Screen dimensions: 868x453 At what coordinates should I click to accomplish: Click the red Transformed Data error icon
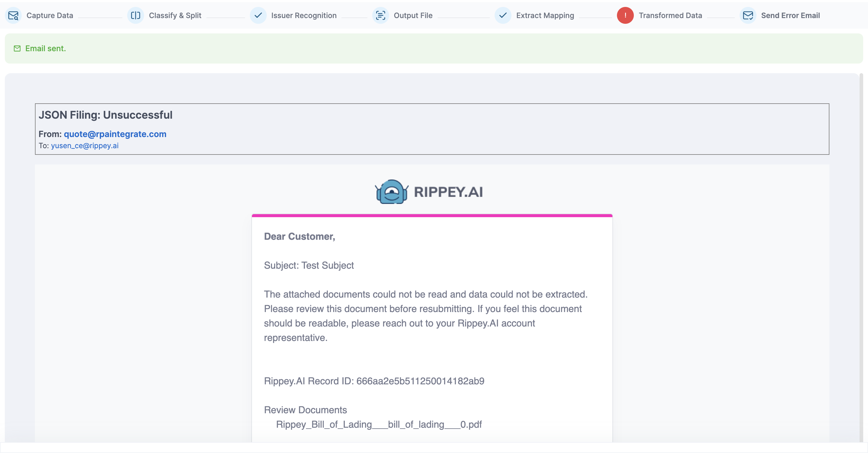point(625,15)
